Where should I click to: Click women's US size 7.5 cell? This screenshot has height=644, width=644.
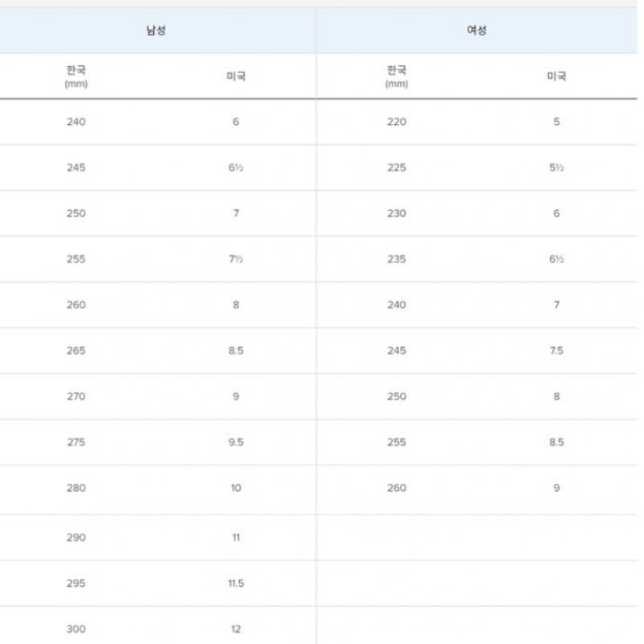click(556, 351)
